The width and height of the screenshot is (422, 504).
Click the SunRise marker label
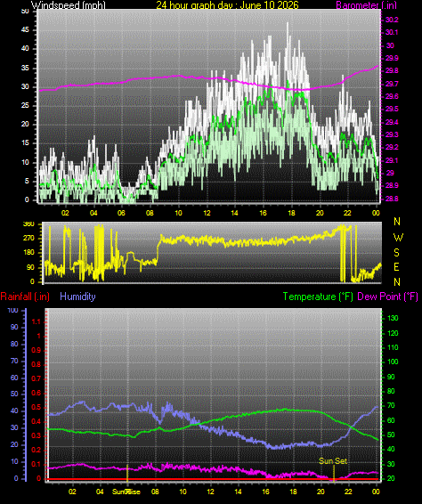[126, 492]
